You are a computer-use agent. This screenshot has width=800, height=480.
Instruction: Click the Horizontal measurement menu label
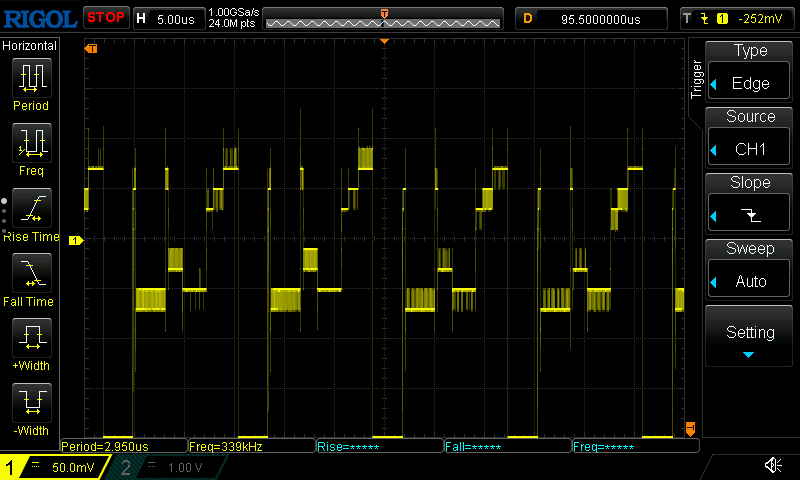(30, 46)
